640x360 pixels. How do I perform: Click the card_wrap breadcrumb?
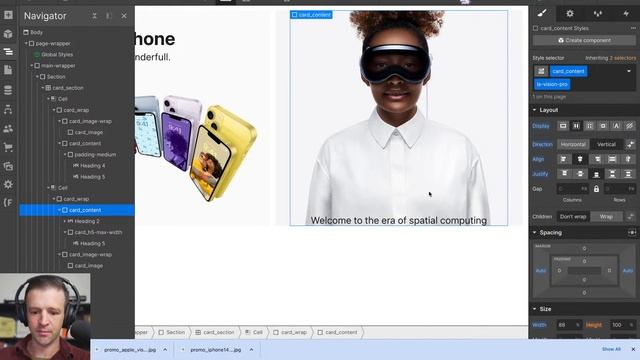(x=290, y=332)
